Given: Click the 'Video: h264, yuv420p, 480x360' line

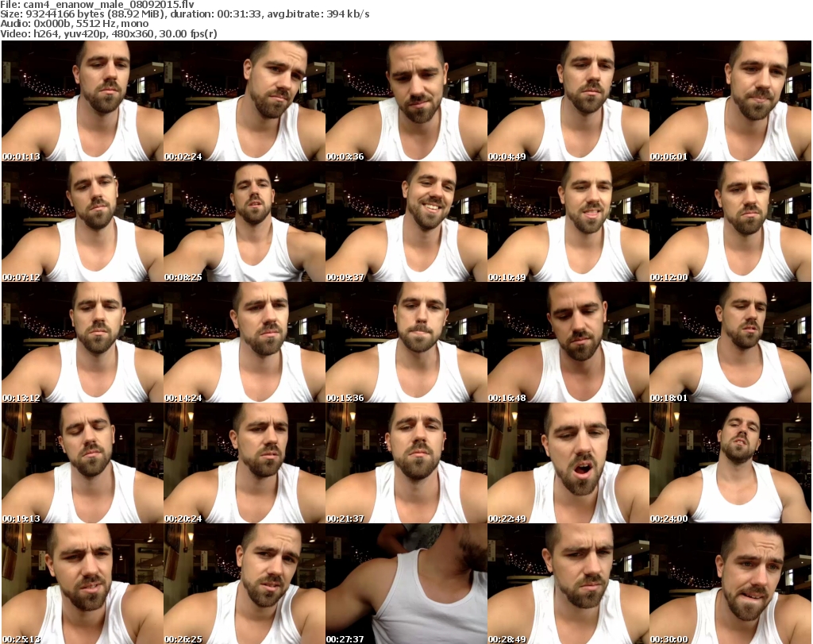Looking at the screenshot, I should (108, 33).
